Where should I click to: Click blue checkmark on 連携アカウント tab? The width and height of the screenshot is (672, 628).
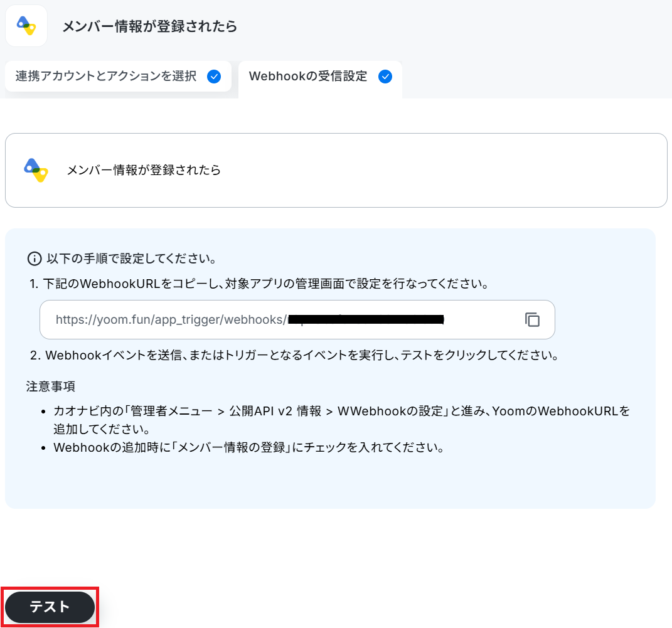(214, 77)
